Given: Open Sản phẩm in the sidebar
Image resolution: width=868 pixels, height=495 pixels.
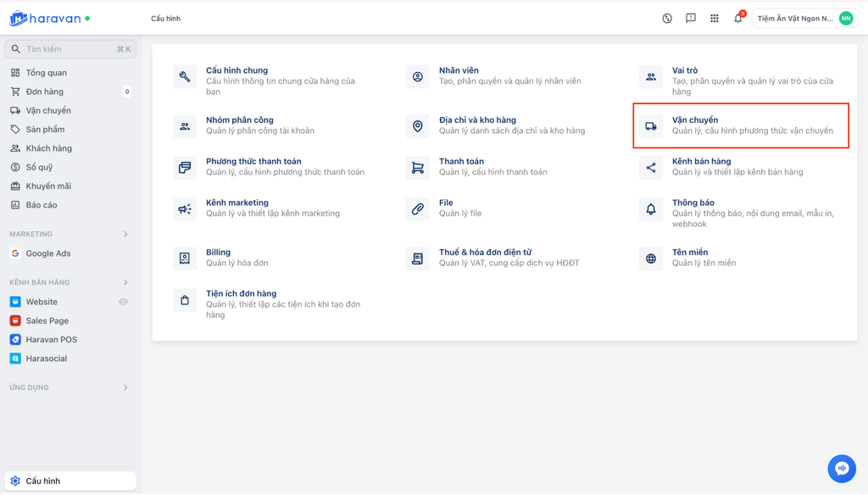Looking at the screenshot, I should pyautogui.click(x=45, y=130).
